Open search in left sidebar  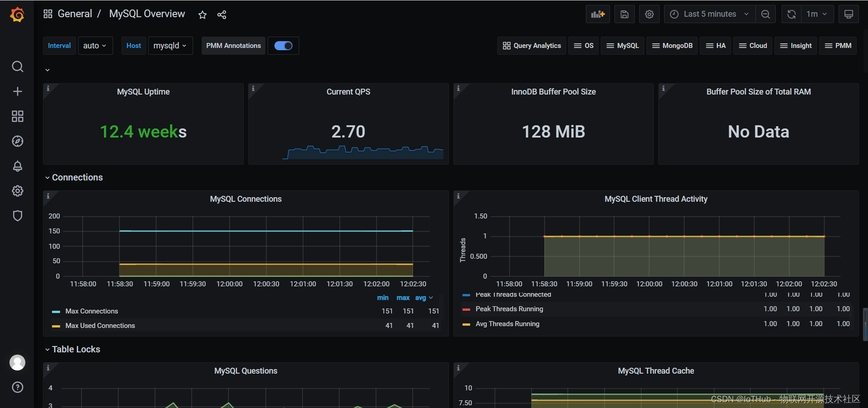[x=17, y=66]
